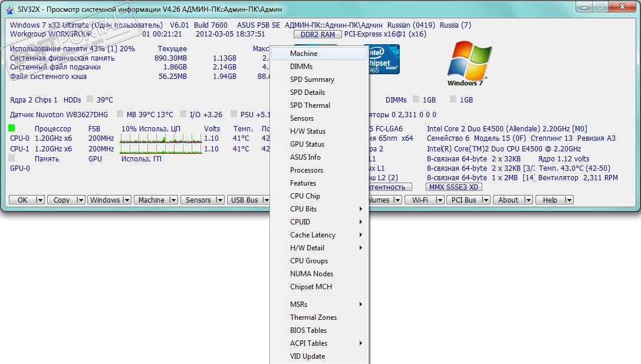Click the Build 7600 text

pos(211,25)
